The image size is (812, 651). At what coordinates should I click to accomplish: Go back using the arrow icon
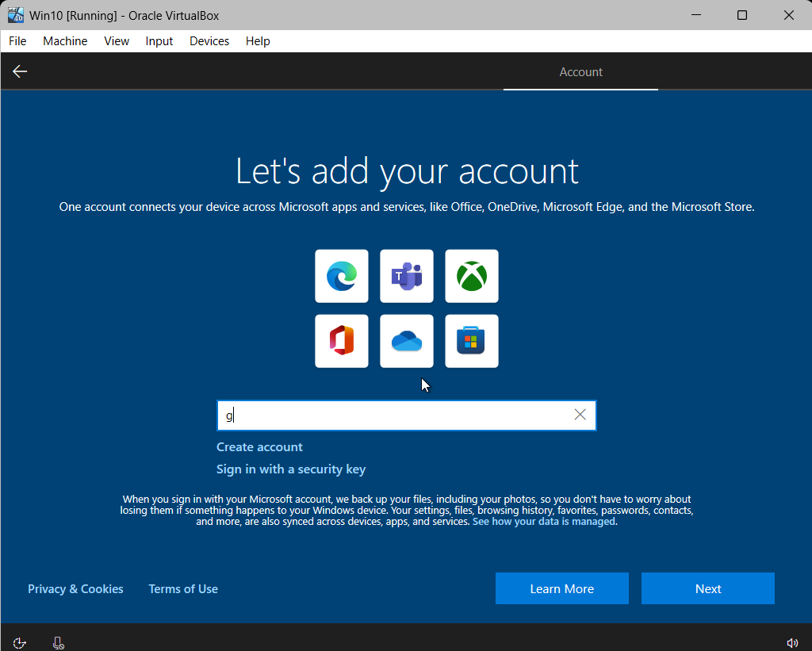coord(20,71)
